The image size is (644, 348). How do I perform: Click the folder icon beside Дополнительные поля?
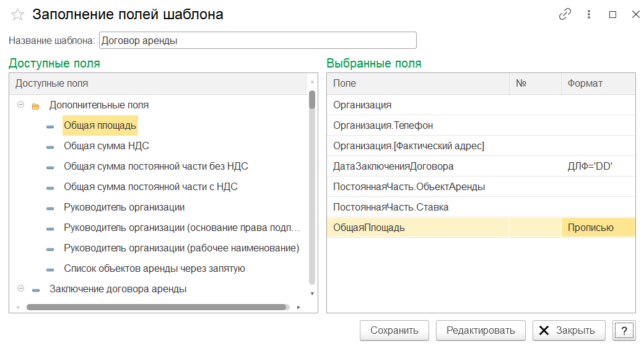(36, 106)
